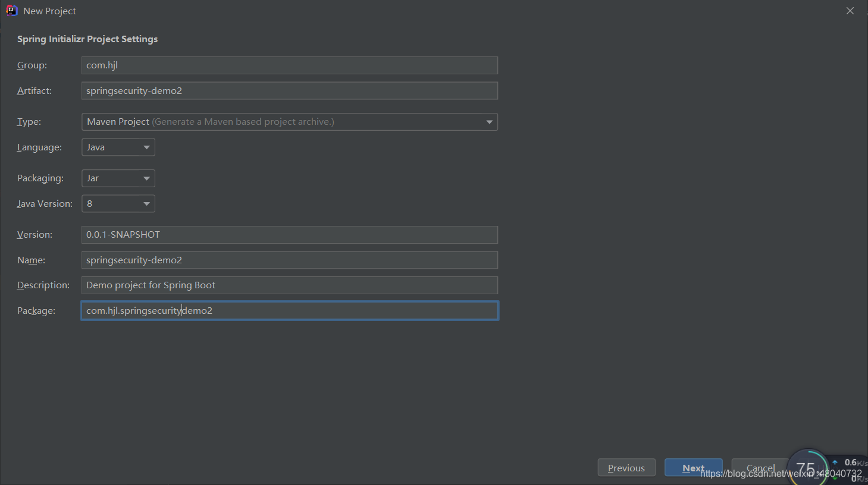Click the Artifact input field
This screenshot has width=868, height=485.
(x=289, y=91)
